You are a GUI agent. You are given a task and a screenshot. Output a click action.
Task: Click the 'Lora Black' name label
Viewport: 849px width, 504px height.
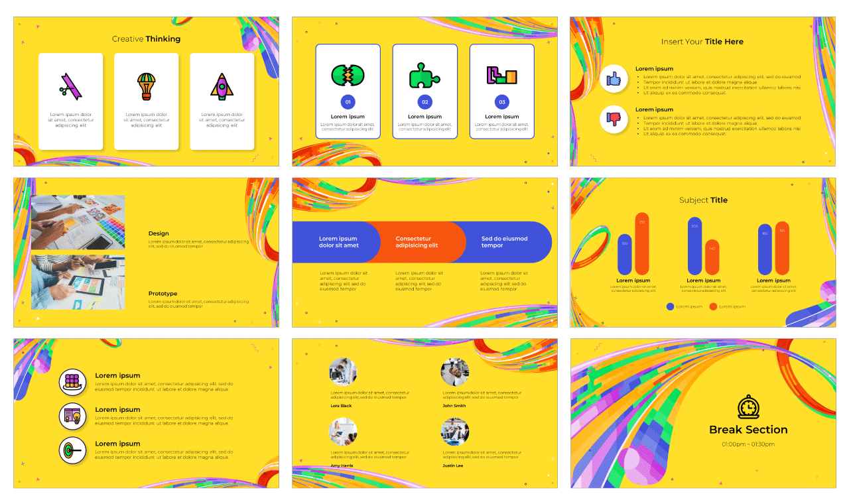(x=341, y=406)
